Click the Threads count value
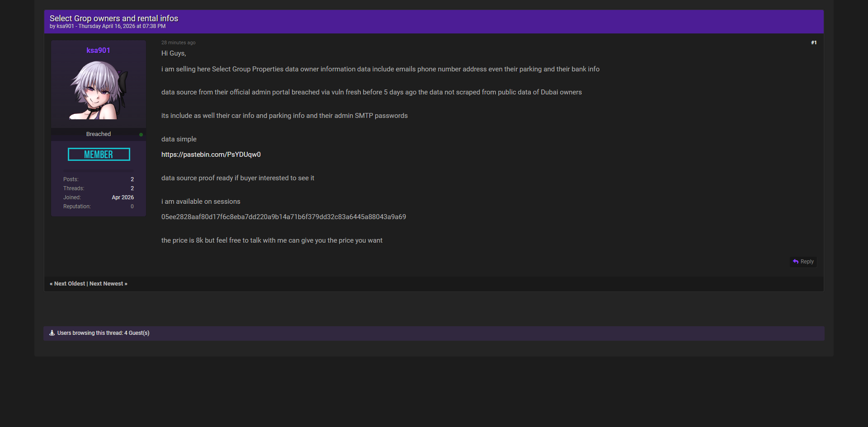 [132, 188]
